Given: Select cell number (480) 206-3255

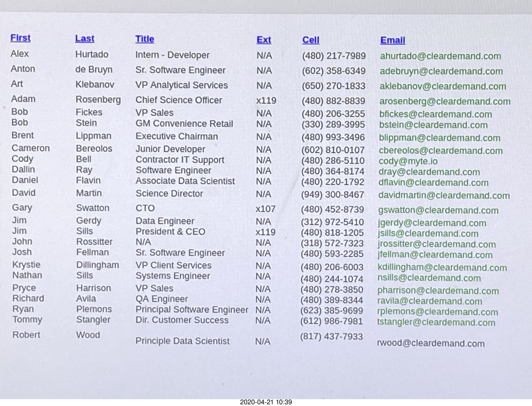Looking at the screenshot, I should tap(333, 114).
